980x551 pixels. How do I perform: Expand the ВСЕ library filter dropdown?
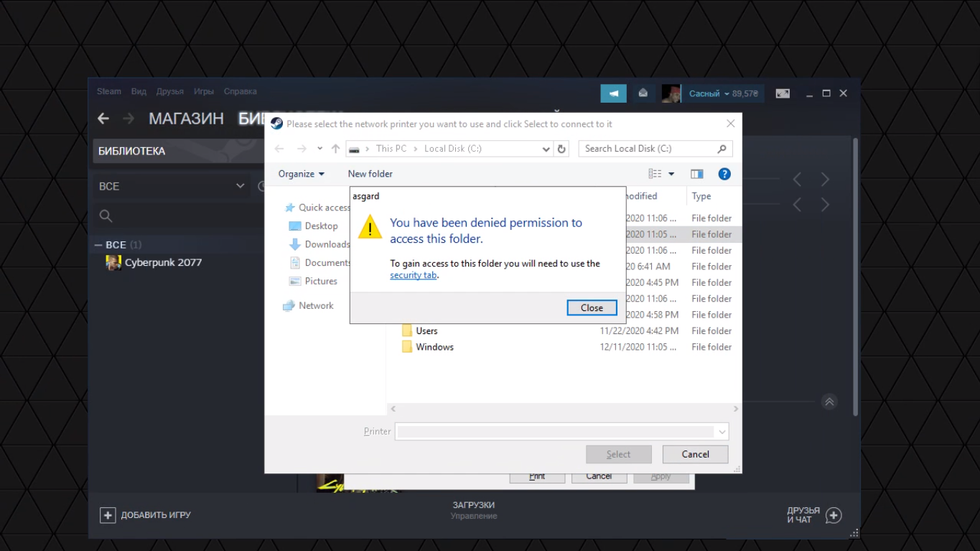(240, 186)
